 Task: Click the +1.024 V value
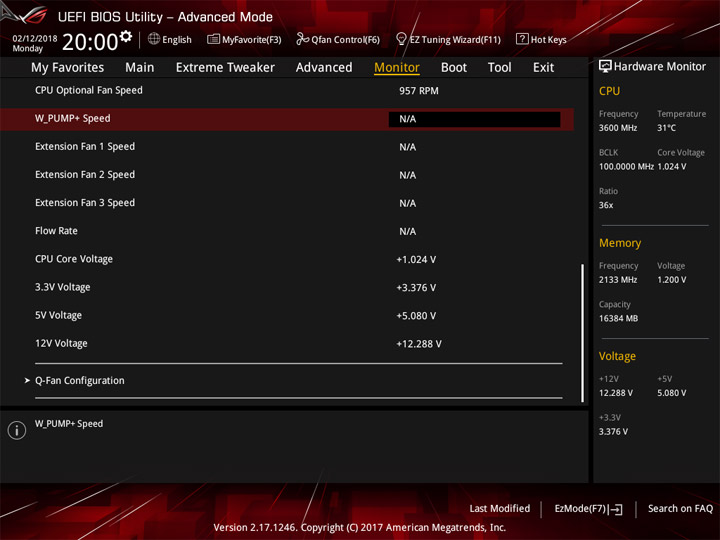[x=416, y=259]
